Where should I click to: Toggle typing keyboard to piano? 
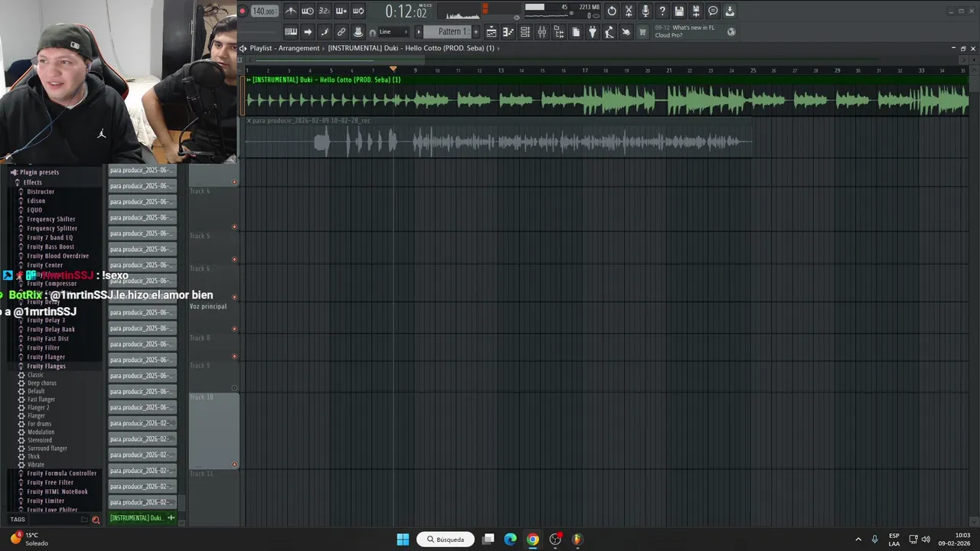(291, 31)
